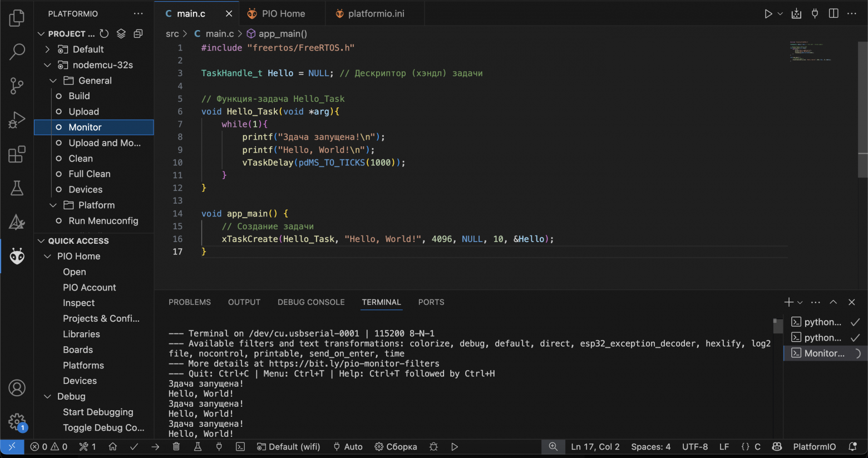868x458 pixels.
Task: Toggle the notifications bell in status bar
Action: 852,446
